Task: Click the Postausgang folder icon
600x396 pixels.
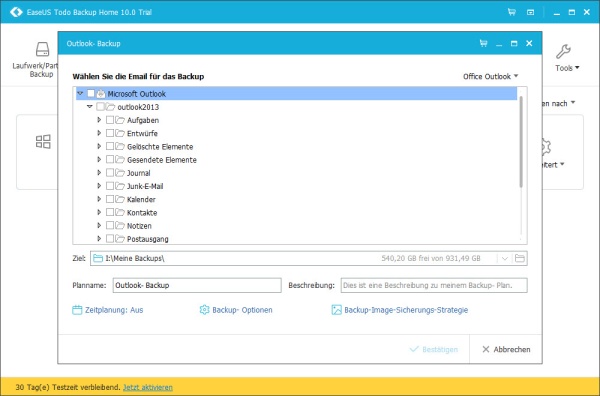Action: (120, 239)
